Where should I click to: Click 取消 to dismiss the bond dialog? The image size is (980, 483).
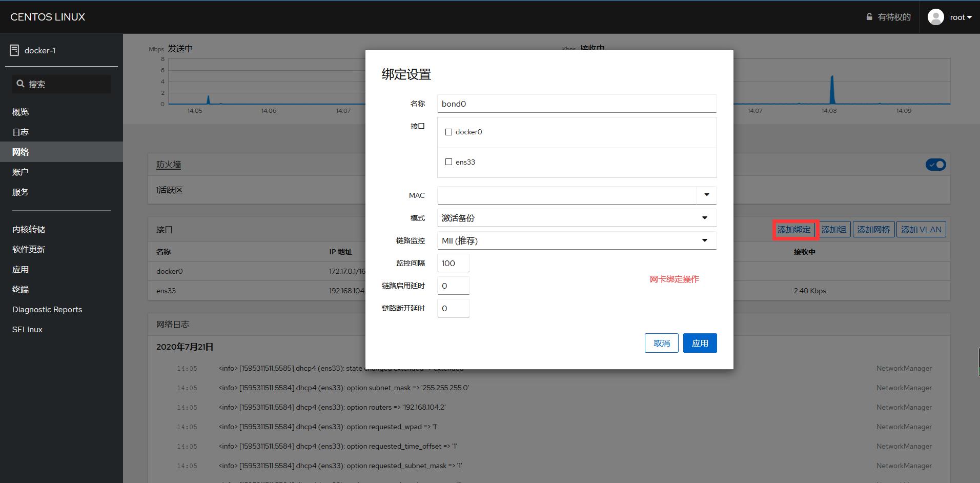point(661,343)
